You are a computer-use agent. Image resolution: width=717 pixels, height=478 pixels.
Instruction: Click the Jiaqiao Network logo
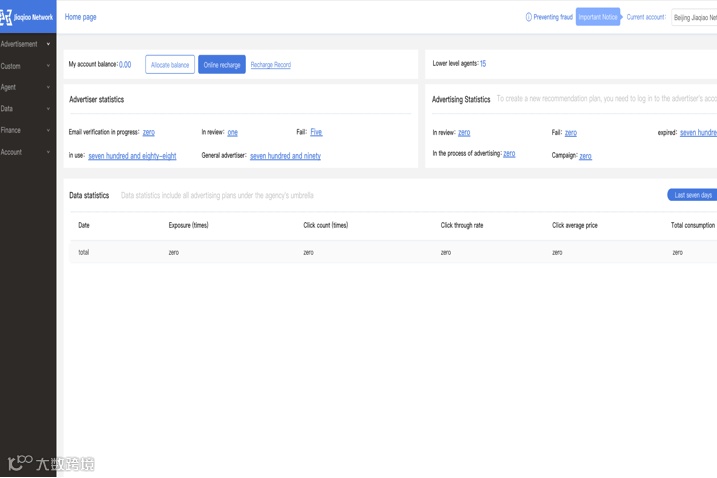click(27, 17)
